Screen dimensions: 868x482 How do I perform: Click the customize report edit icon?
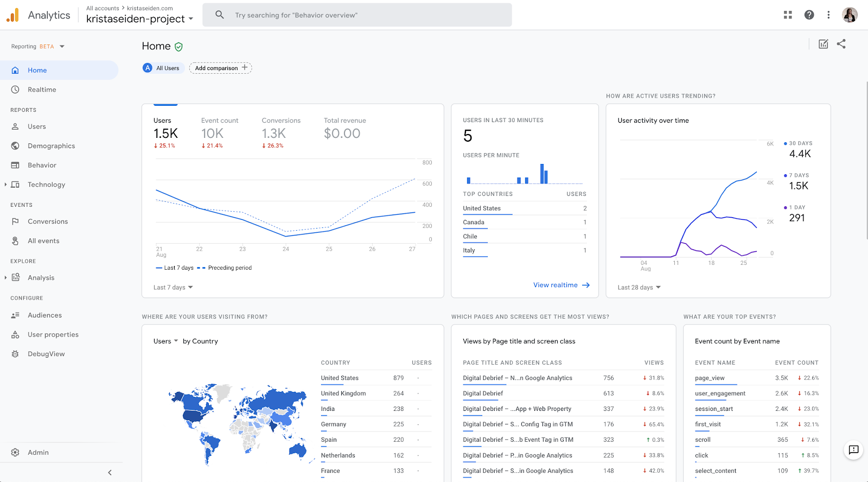[x=823, y=44]
